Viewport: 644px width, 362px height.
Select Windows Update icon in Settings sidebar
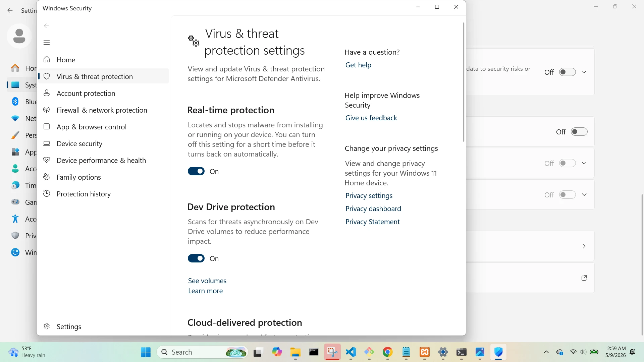(15, 252)
